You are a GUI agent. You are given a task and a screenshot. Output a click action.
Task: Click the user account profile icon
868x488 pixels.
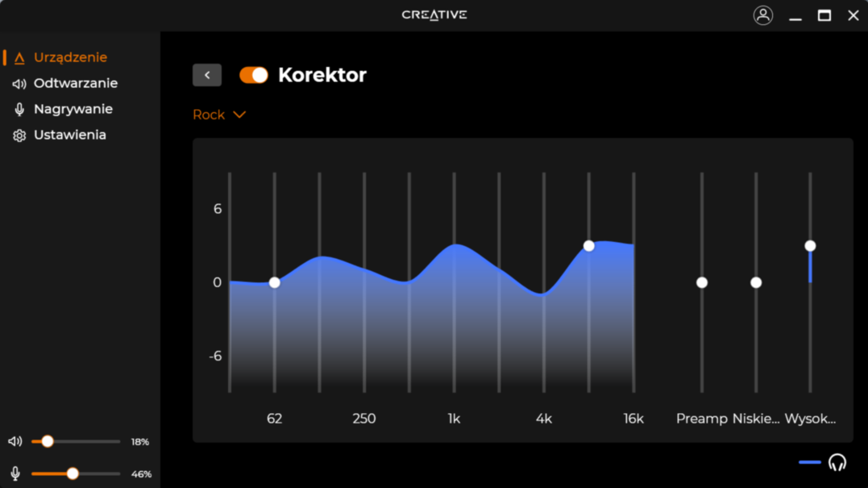(x=762, y=15)
